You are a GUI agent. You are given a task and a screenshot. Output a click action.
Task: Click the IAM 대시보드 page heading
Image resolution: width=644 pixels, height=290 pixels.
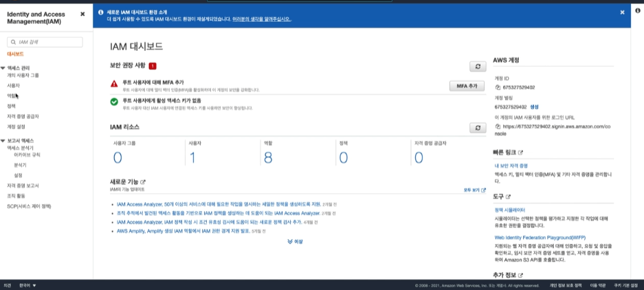click(136, 47)
